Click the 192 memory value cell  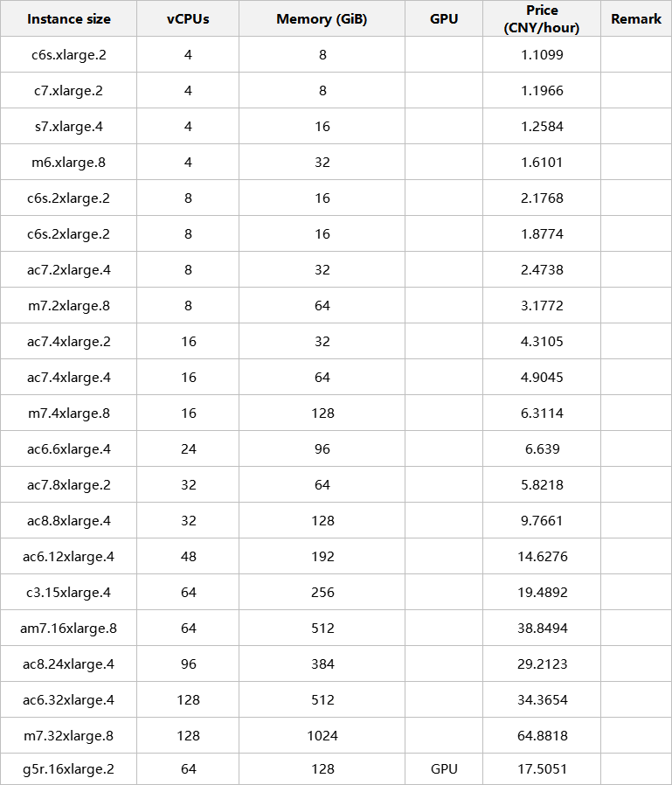tap(322, 556)
